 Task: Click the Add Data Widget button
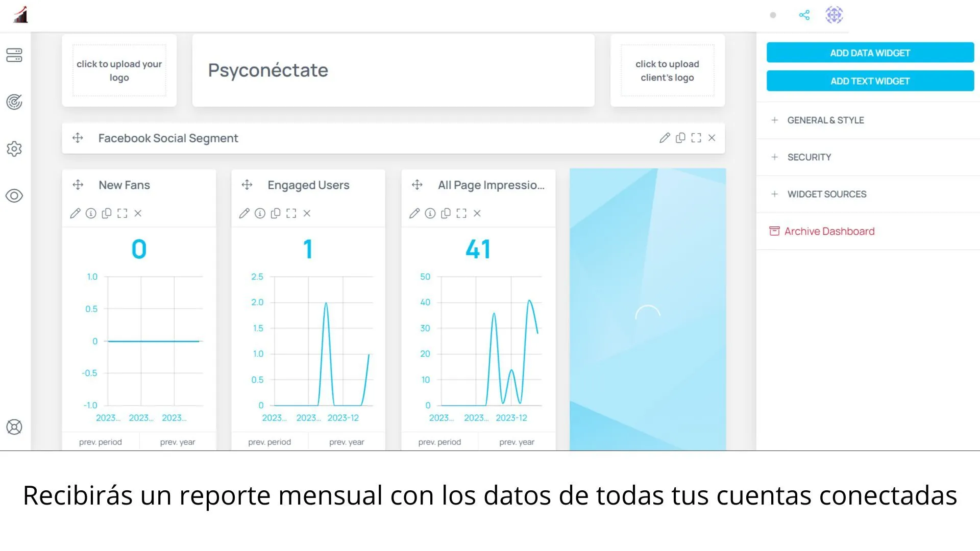(x=870, y=53)
